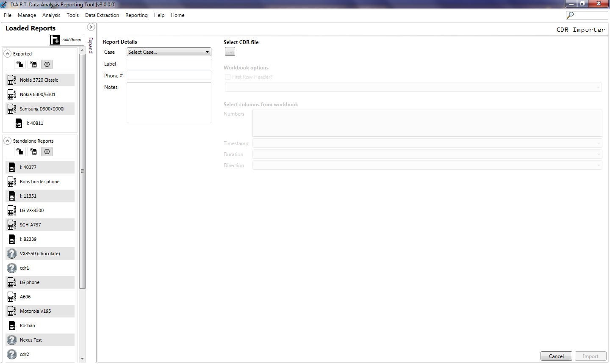Viewport: 610px width, 364px height.
Task: Select the SIM card icon for i: 40377
Action: pos(12,167)
